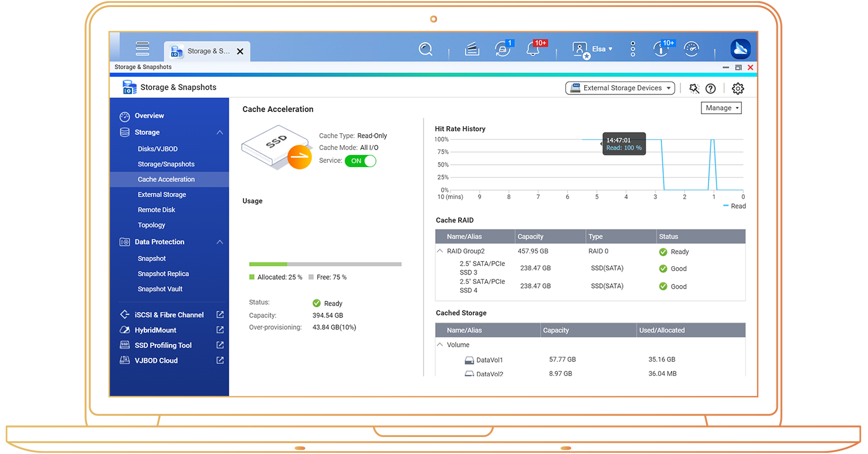The width and height of the screenshot is (868, 454).
Task: Click the wrench tools icon
Action: [694, 89]
